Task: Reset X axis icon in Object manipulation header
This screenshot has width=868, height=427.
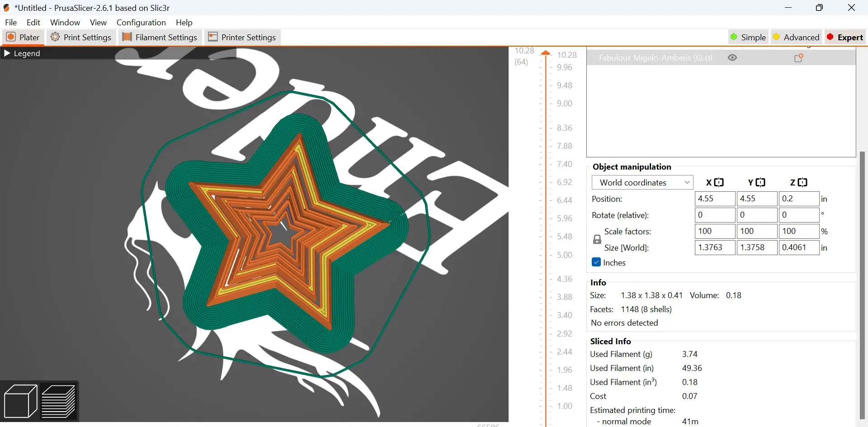Action: 719,182
